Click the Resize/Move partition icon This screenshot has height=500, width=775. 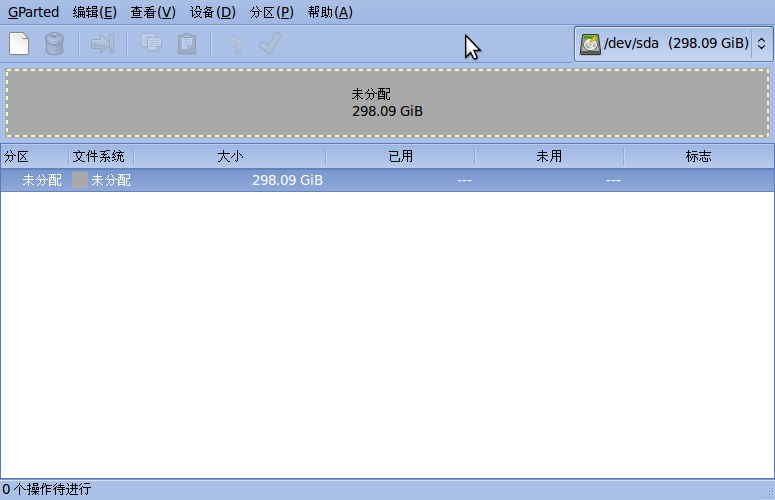tap(103, 43)
